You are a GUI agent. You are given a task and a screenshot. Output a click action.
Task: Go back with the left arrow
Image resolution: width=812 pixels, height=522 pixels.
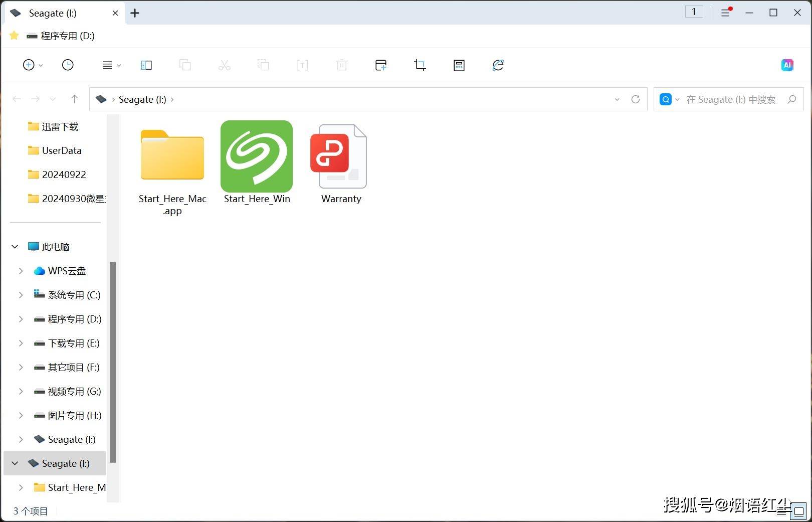pyautogui.click(x=17, y=99)
